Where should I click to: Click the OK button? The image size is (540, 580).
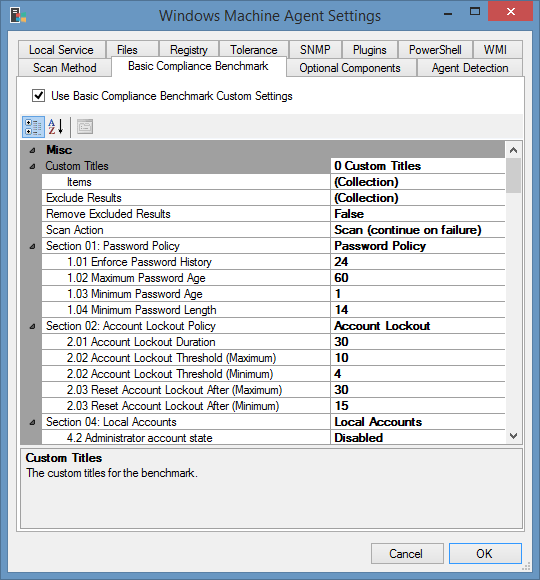(485, 553)
